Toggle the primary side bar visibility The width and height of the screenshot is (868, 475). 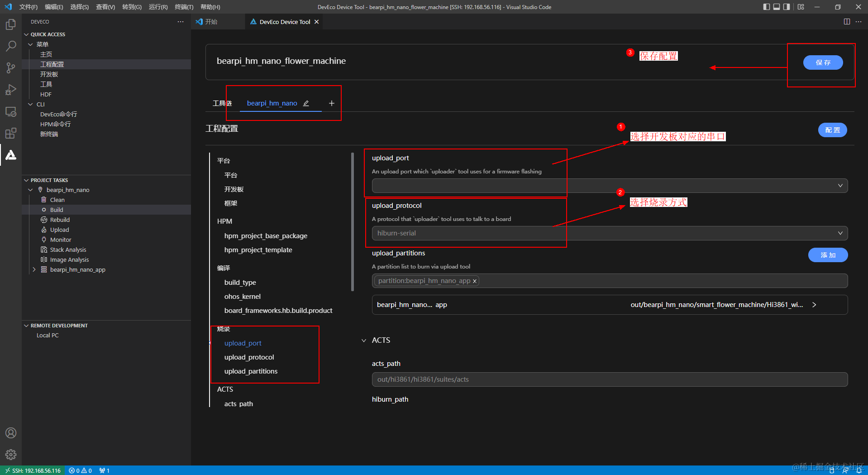tap(766, 7)
